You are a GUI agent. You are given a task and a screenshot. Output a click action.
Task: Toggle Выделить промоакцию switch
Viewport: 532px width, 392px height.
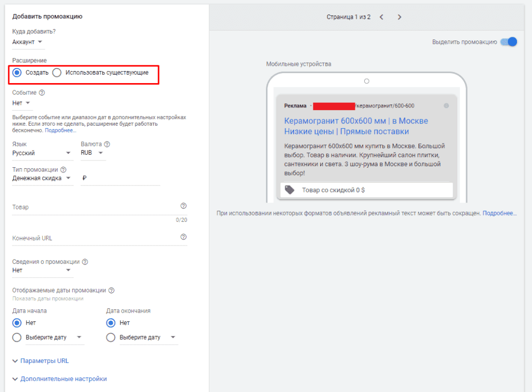tap(509, 42)
